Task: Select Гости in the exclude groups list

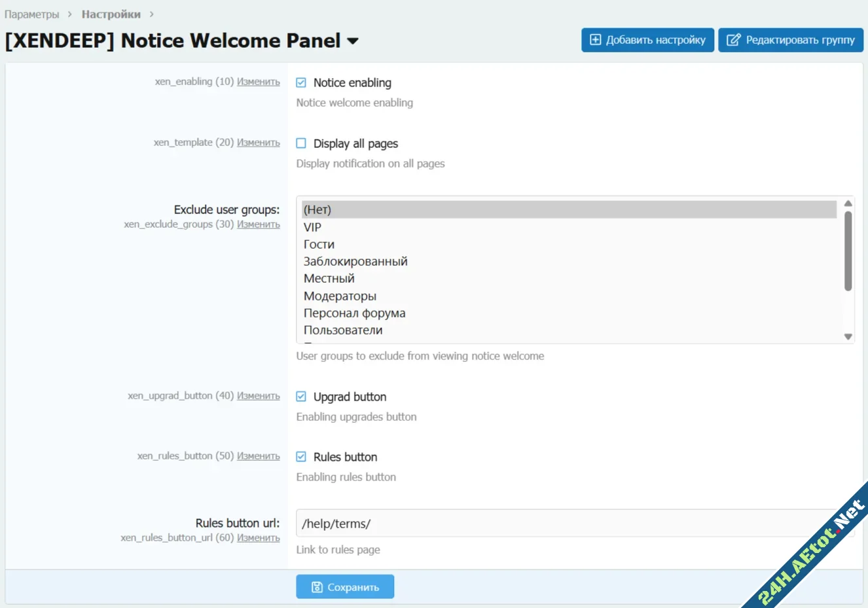Action: click(x=319, y=244)
